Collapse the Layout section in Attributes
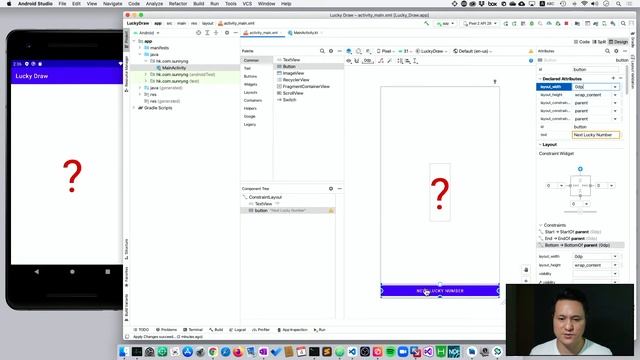This screenshot has height=360, width=640. pos(540,144)
